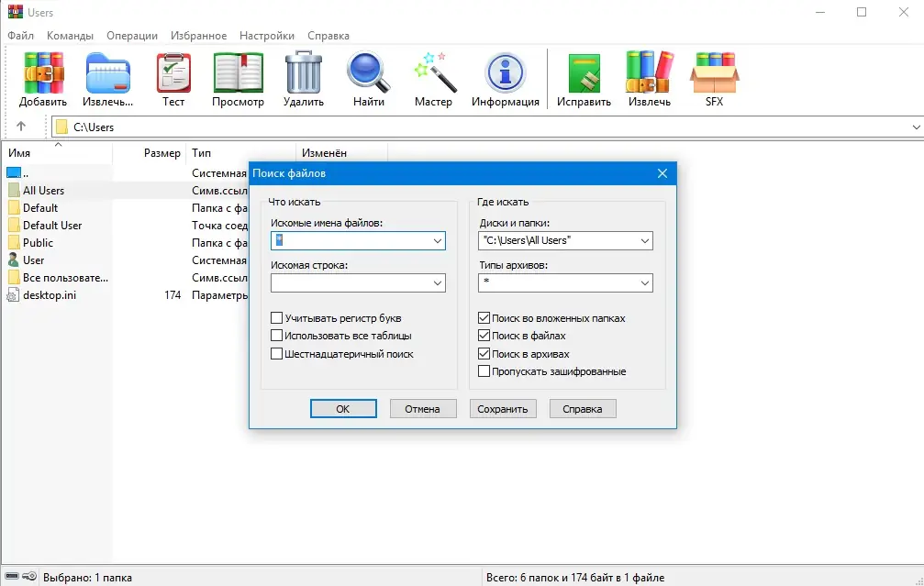
Task: Open the Типы архивов dropdown
Action: click(x=643, y=282)
